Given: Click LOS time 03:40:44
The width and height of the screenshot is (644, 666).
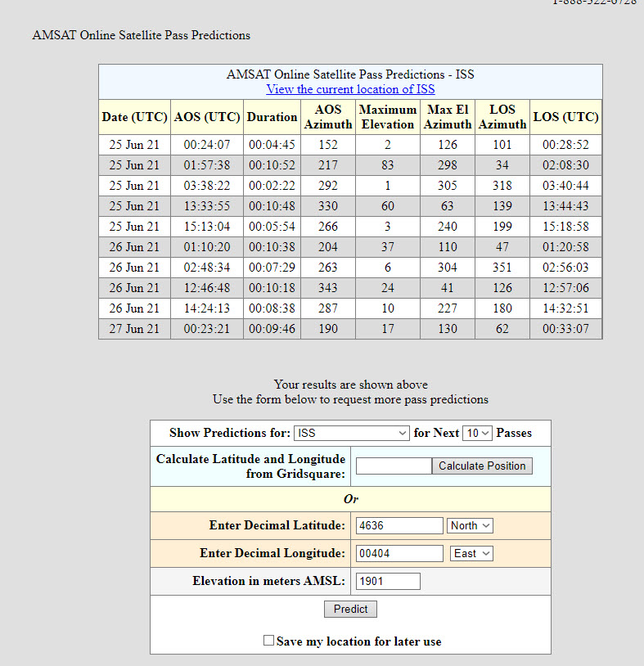Looking at the screenshot, I should click(x=565, y=186).
